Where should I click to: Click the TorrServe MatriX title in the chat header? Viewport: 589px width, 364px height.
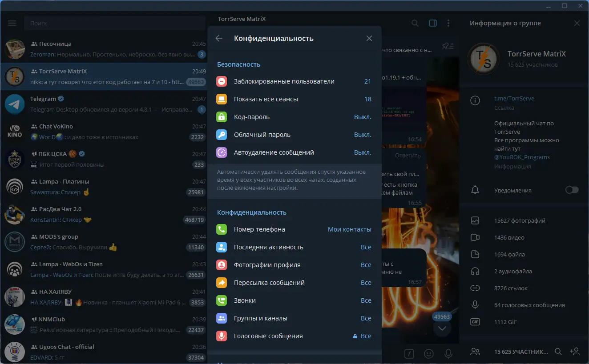242,19
